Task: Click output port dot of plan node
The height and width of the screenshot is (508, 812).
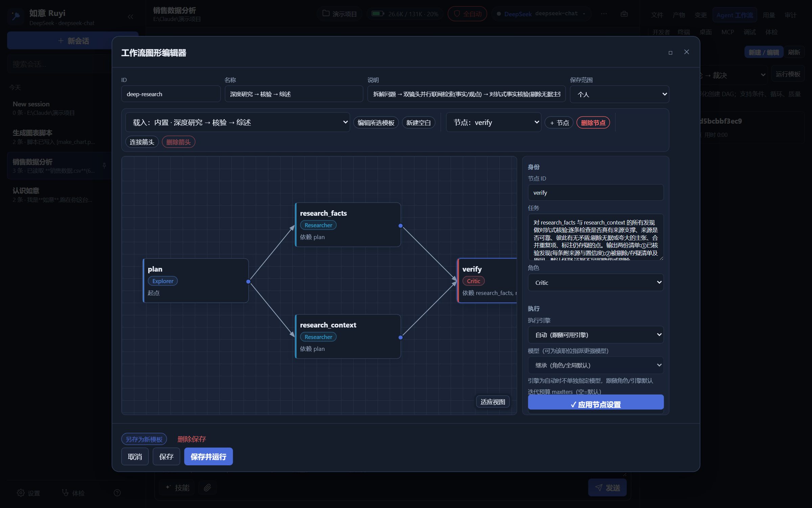Action: [x=248, y=281]
